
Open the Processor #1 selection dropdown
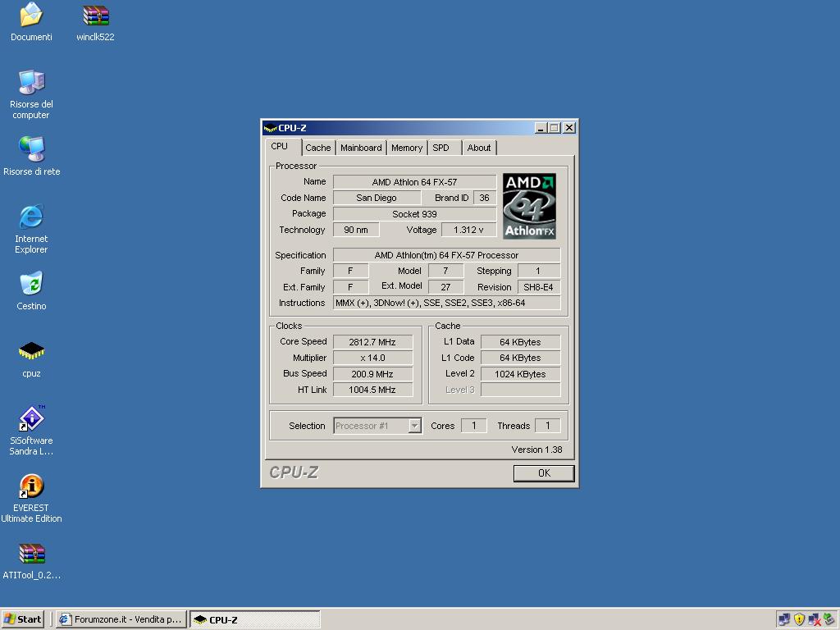coord(414,426)
